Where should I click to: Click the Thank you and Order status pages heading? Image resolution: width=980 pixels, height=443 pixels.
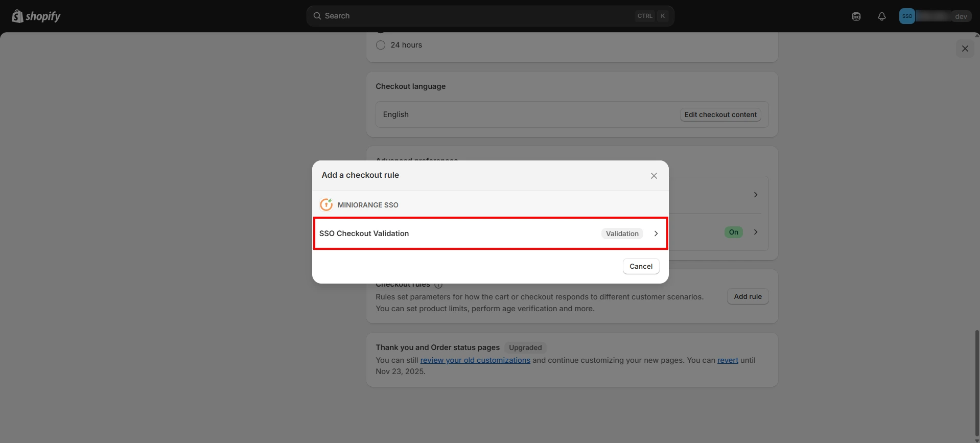pyautogui.click(x=438, y=347)
